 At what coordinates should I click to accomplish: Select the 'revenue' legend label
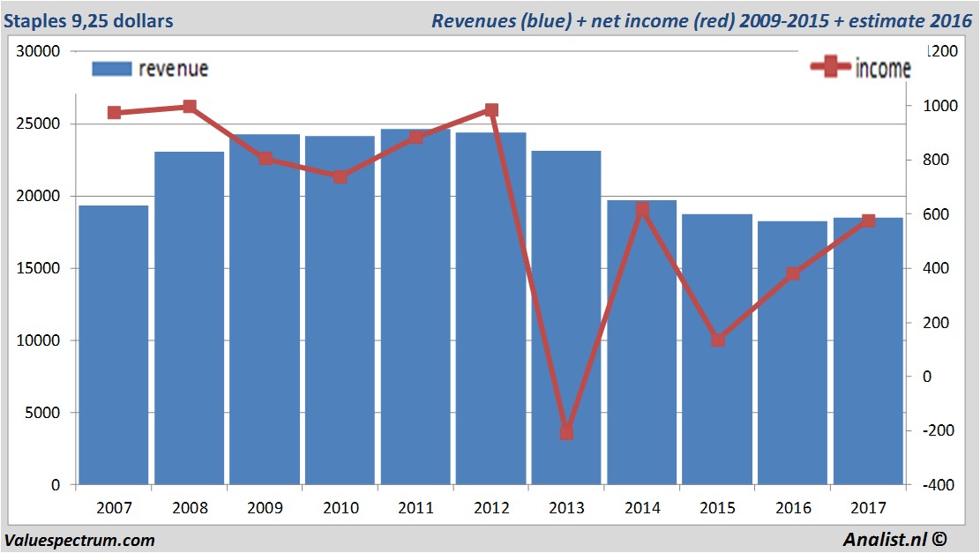pyautogui.click(x=173, y=69)
